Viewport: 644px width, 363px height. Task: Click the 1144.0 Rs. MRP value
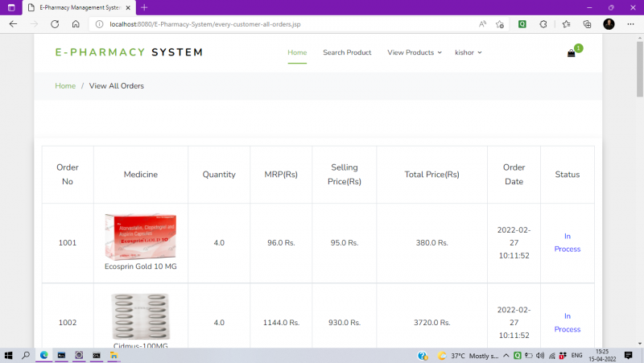[x=281, y=323]
